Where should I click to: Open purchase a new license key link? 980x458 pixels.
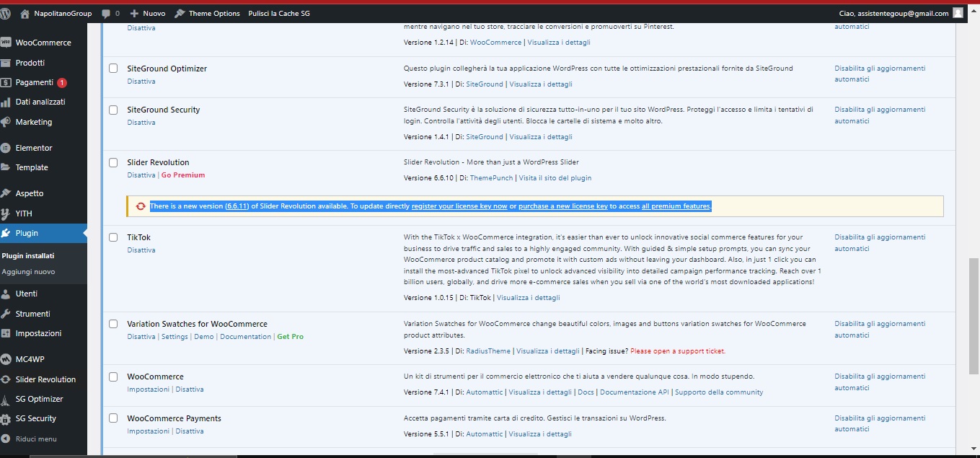point(563,206)
